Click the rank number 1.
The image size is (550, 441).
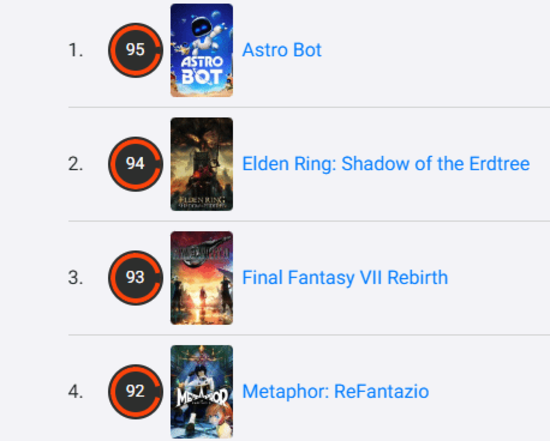pos(75,50)
